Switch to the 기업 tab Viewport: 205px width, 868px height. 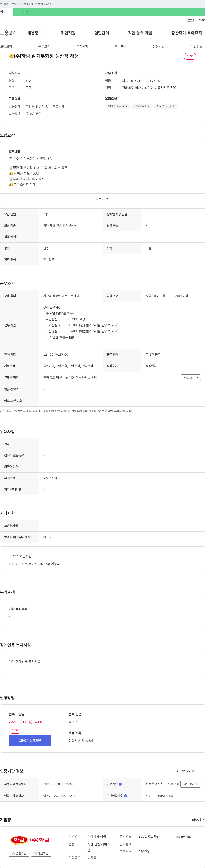[x=26, y=12]
